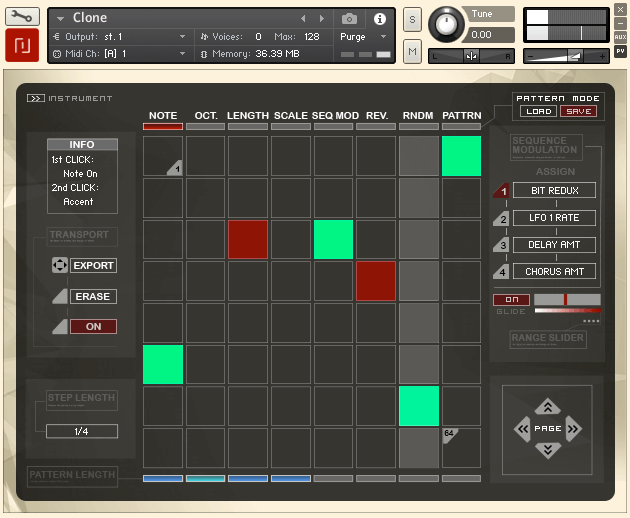Open the wrench edit mode icon

[22, 16]
